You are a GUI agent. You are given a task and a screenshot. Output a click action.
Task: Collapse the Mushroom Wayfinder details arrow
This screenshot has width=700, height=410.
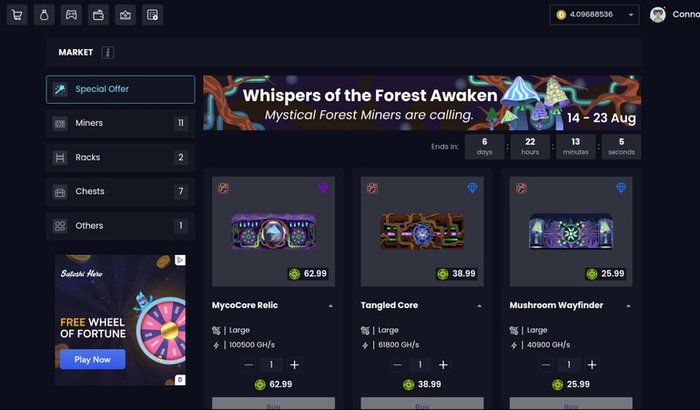tap(628, 306)
